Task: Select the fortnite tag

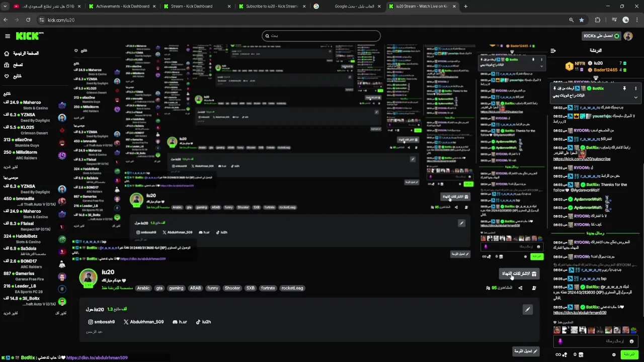Action: pos(268,288)
